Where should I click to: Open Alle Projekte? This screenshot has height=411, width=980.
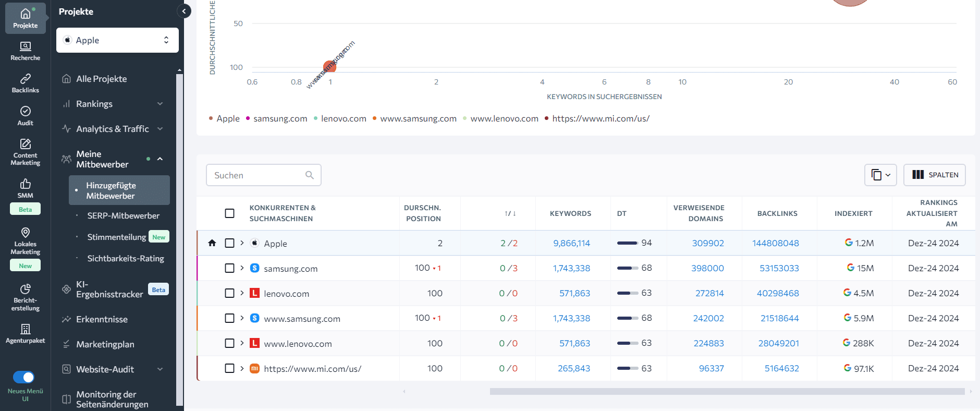point(101,79)
